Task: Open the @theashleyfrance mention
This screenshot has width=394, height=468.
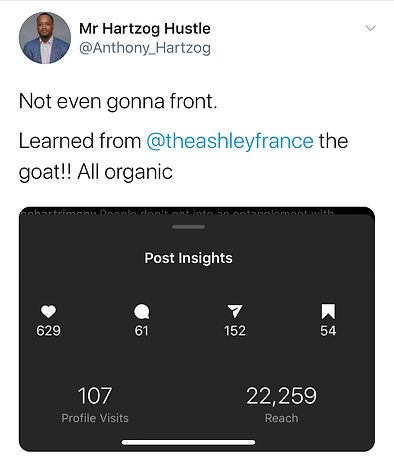Action: point(230,141)
